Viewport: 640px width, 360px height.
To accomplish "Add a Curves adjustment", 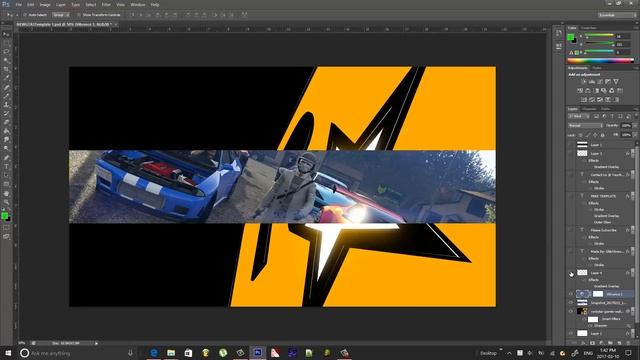I will point(600,82).
